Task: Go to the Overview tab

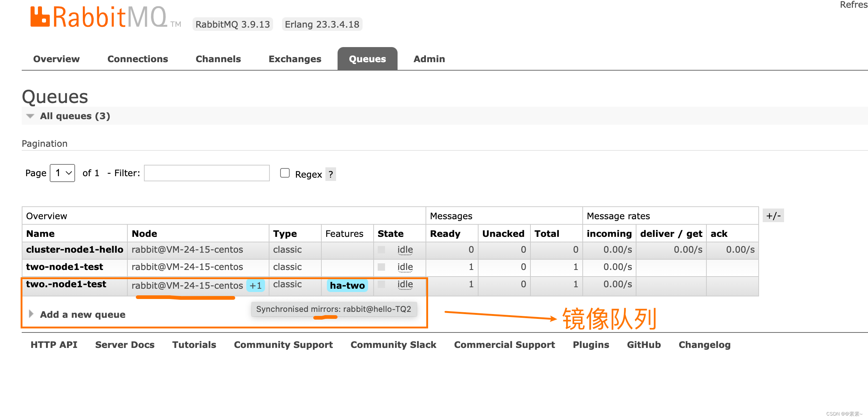Action: tap(56, 59)
